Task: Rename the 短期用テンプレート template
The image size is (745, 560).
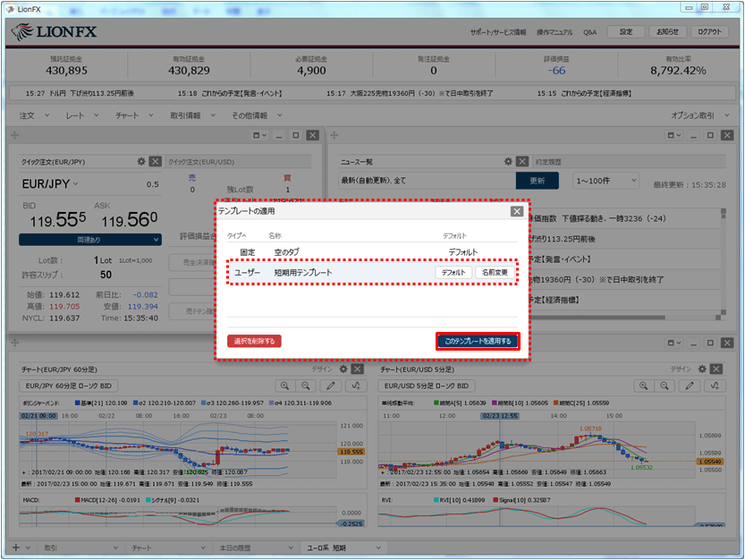Action: tap(495, 272)
